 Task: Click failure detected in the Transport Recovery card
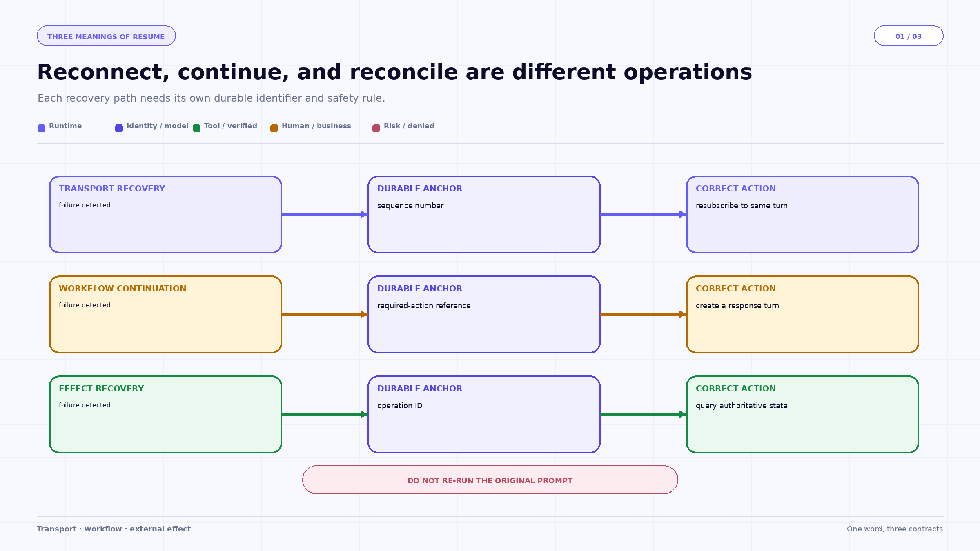[85, 205]
